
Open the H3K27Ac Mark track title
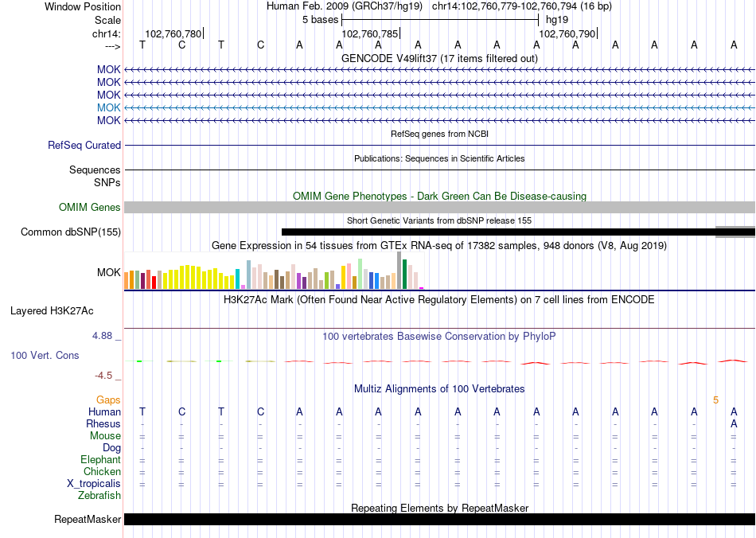[x=439, y=300]
